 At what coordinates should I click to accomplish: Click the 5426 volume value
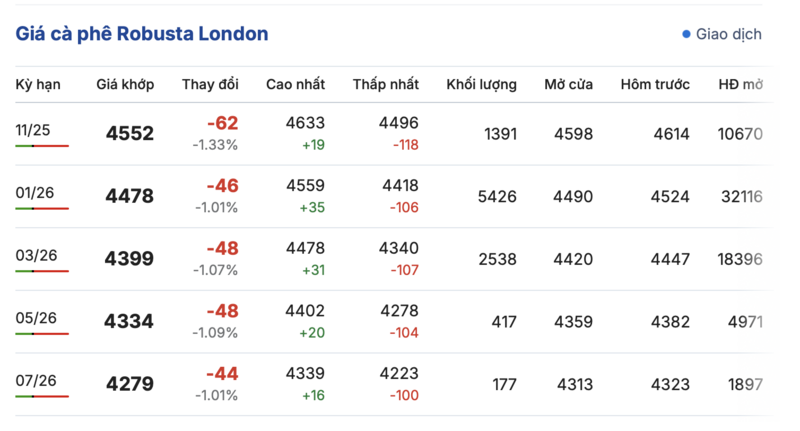pyautogui.click(x=496, y=196)
